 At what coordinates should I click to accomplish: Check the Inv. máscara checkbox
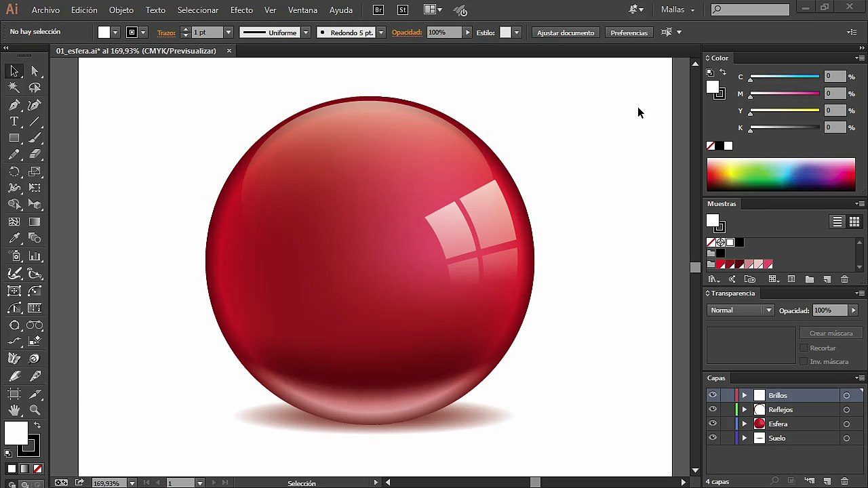tap(804, 361)
